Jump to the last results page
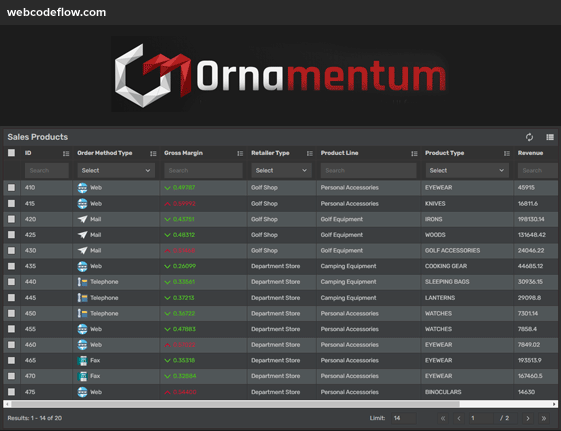Screen dimensions: 561x431 pyautogui.click(x=544, y=418)
